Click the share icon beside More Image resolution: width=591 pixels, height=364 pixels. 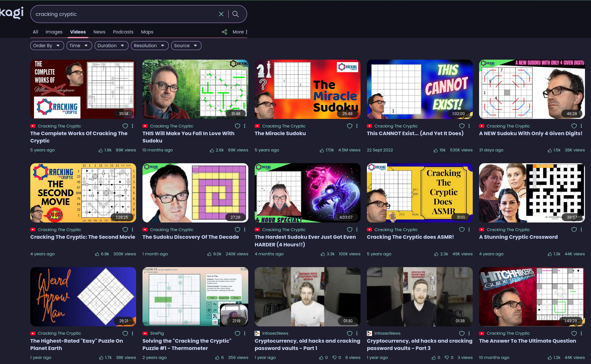pyautogui.click(x=224, y=32)
